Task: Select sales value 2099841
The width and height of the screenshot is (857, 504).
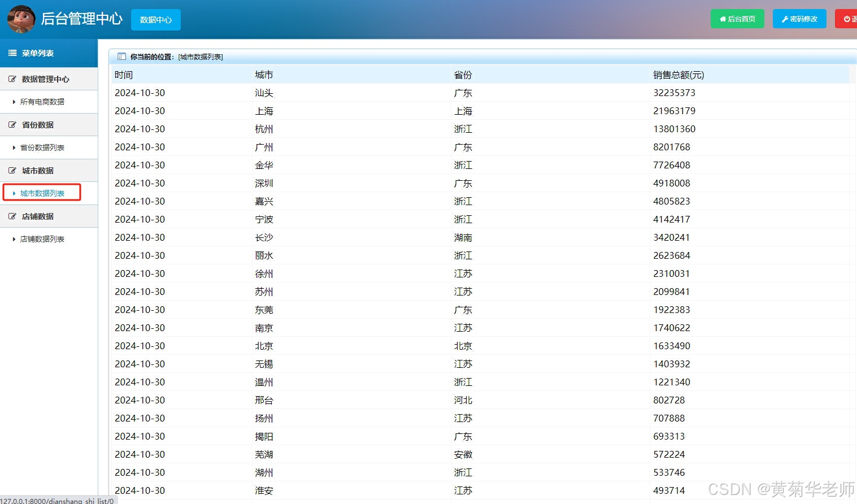Action: [x=672, y=292]
